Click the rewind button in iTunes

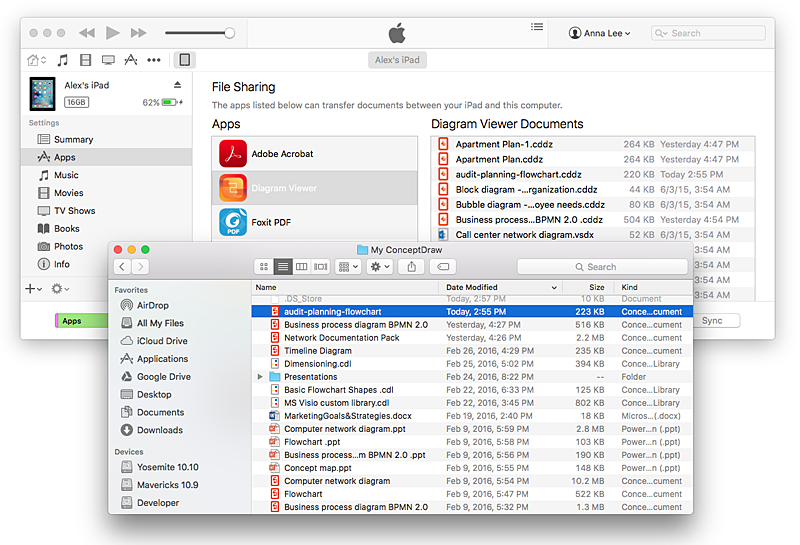pos(87,33)
